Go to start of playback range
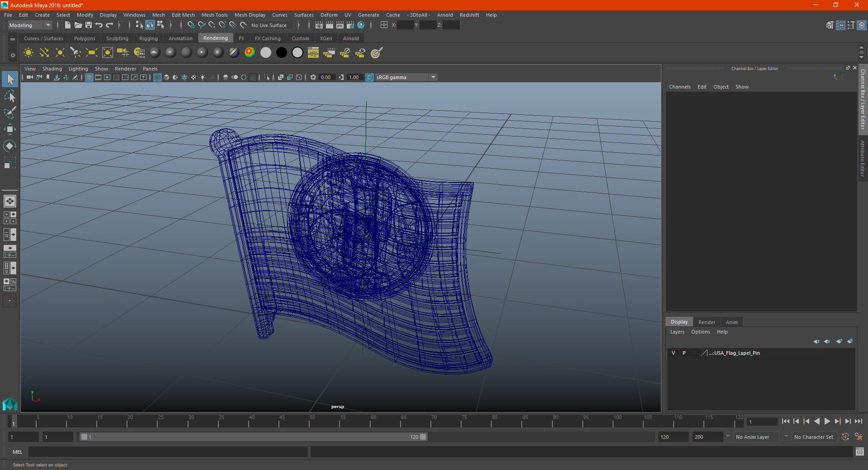Screen dimensions: 868x470 (x=786, y=421)
